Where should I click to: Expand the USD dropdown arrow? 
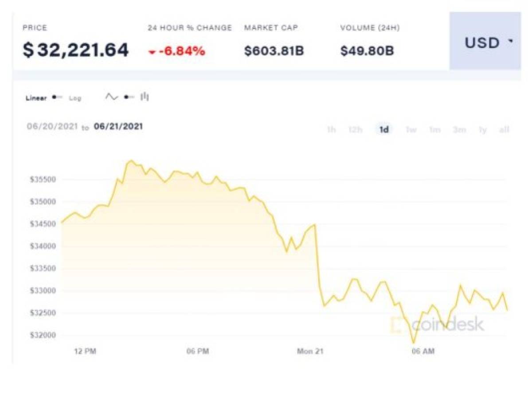[x=511, y=41]
